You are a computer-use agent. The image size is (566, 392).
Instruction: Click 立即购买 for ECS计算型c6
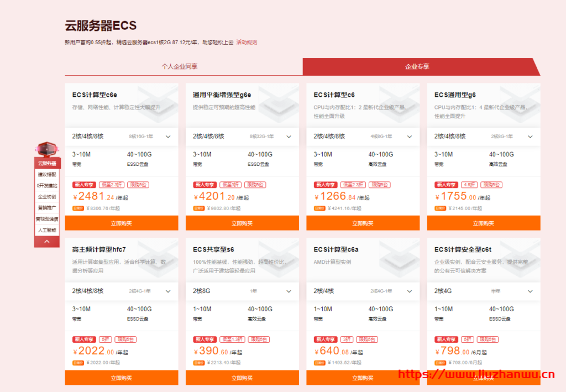(363, 223)
